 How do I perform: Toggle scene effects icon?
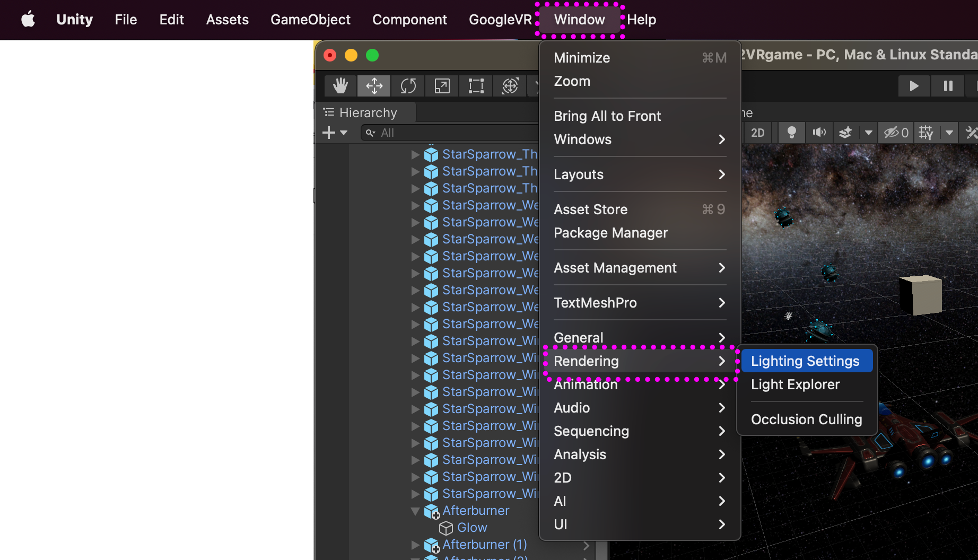[x=845, y=133]
